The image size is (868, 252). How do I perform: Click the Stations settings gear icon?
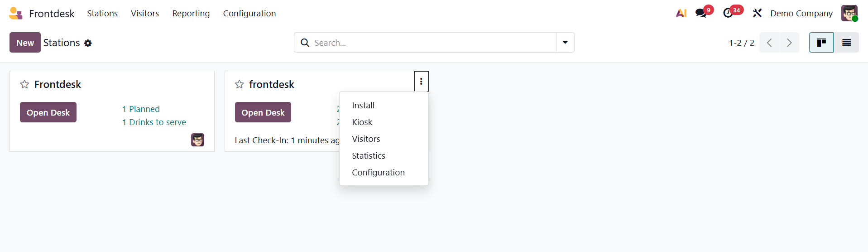[88, 43]
